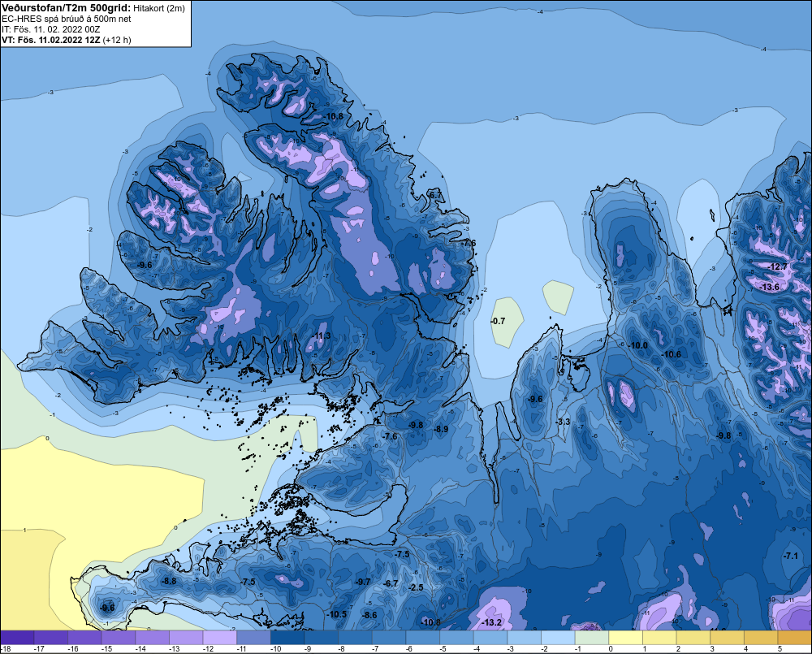This screenshot has height=654, width=812.
Task: Click the light yellow swatch between 0 and 1
Action: coord(625,638)
